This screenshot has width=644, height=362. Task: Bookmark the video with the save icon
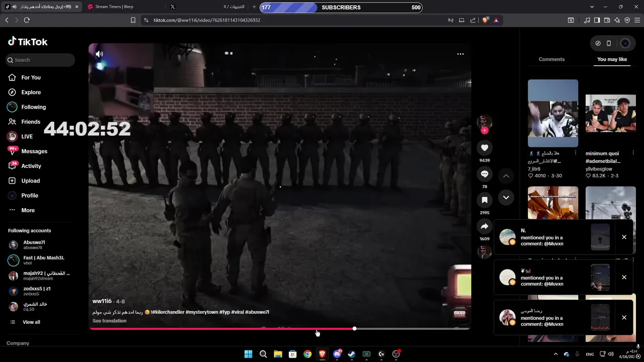click(x=485, y=200)
